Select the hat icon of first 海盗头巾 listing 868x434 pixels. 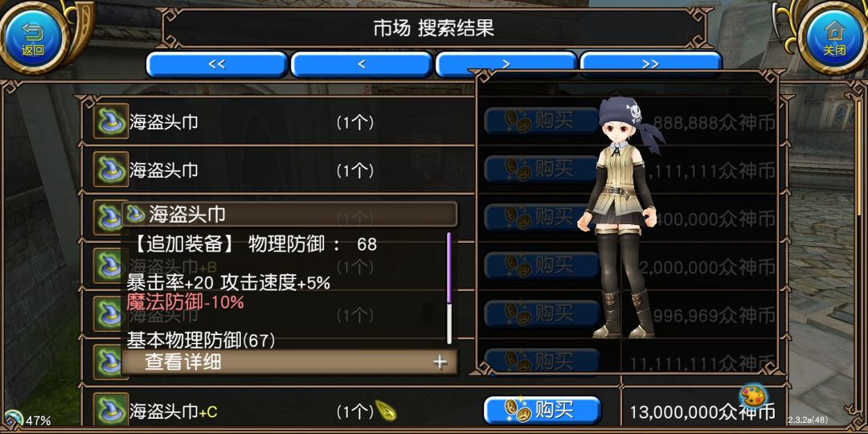click(111, 121)
